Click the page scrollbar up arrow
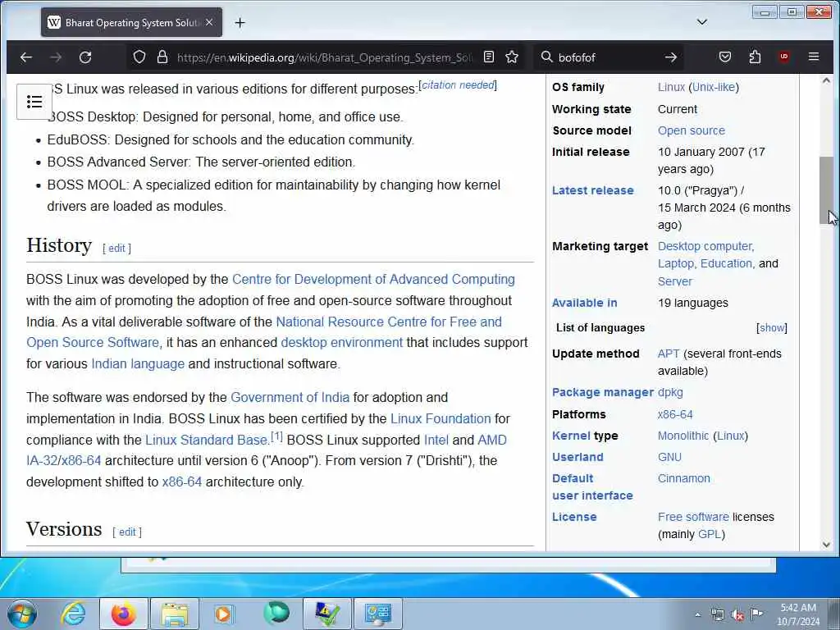 (x=826, y=81)
